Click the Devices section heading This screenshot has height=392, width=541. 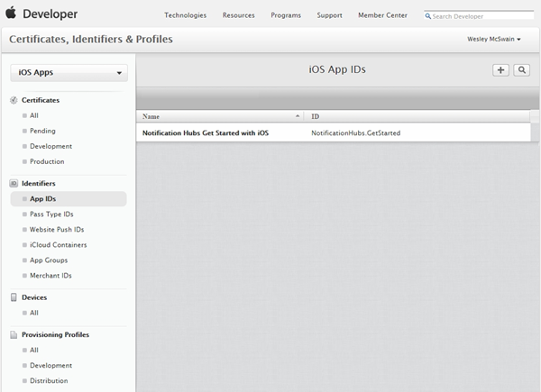34,297
